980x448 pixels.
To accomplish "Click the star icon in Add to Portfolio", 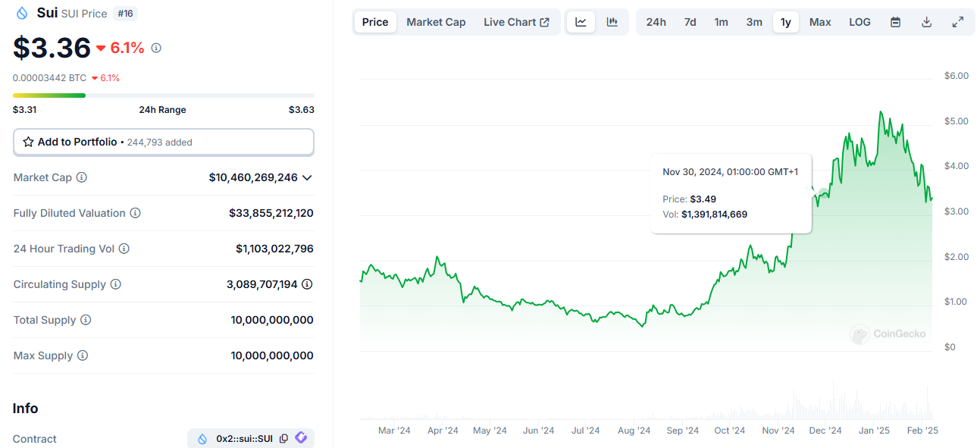I will [x=28, y=142].
